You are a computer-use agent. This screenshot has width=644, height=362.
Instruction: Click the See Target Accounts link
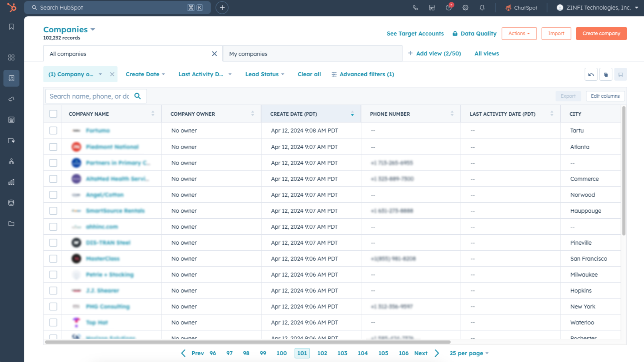415,34
